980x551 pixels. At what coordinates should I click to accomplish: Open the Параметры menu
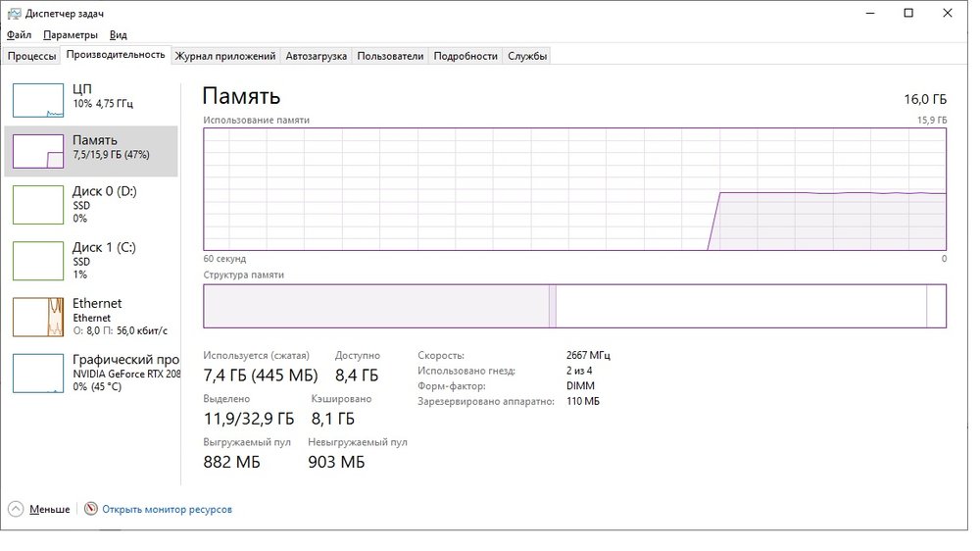coord(70,34)
